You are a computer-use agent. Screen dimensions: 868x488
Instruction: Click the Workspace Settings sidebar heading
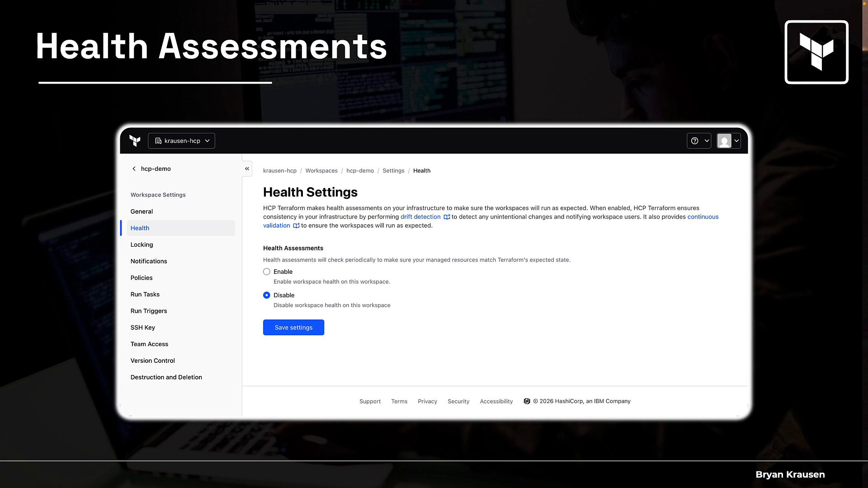158,195
